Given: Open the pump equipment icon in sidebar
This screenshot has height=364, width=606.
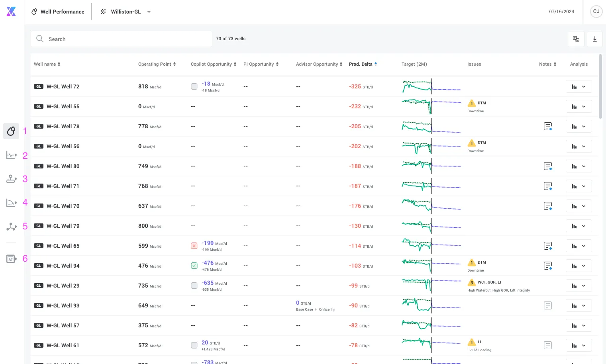Looking at the screenshot, I should (11, 179).
